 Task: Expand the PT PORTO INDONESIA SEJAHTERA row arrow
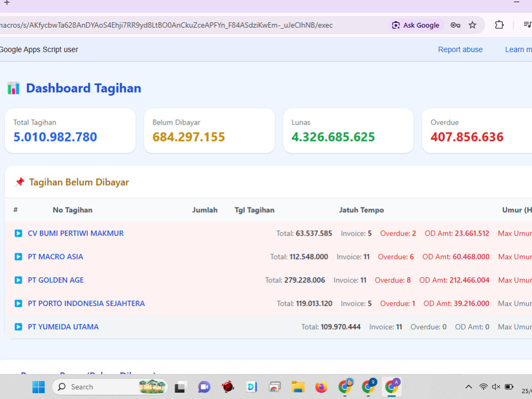(18, 304)
